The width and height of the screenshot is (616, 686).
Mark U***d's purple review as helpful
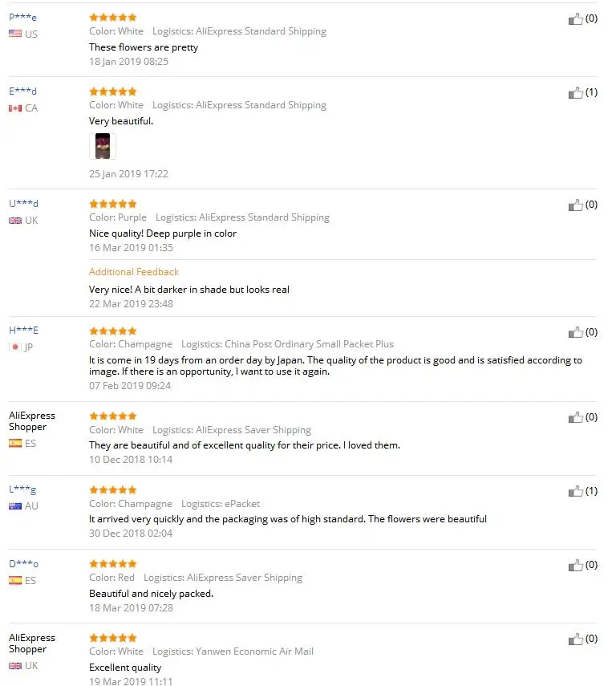point(576,205)
